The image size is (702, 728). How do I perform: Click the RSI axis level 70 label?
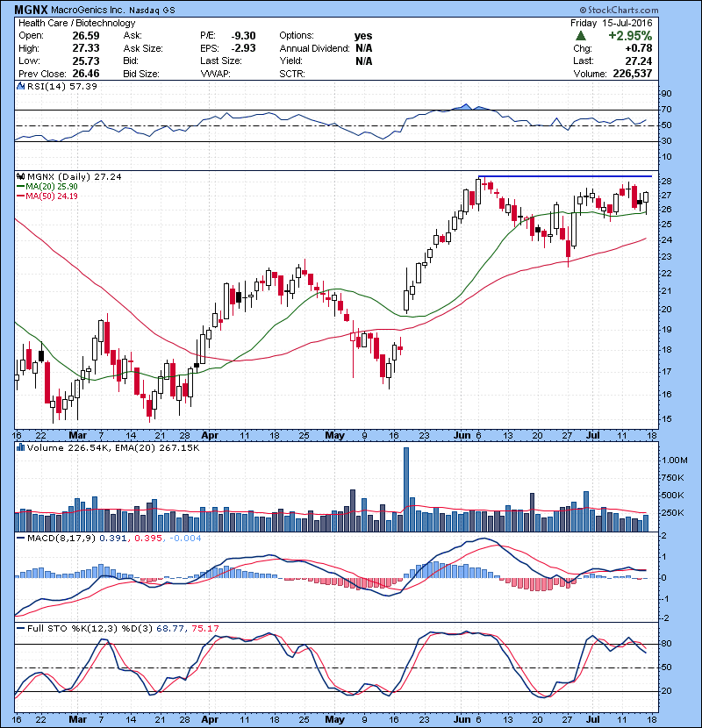666,110
